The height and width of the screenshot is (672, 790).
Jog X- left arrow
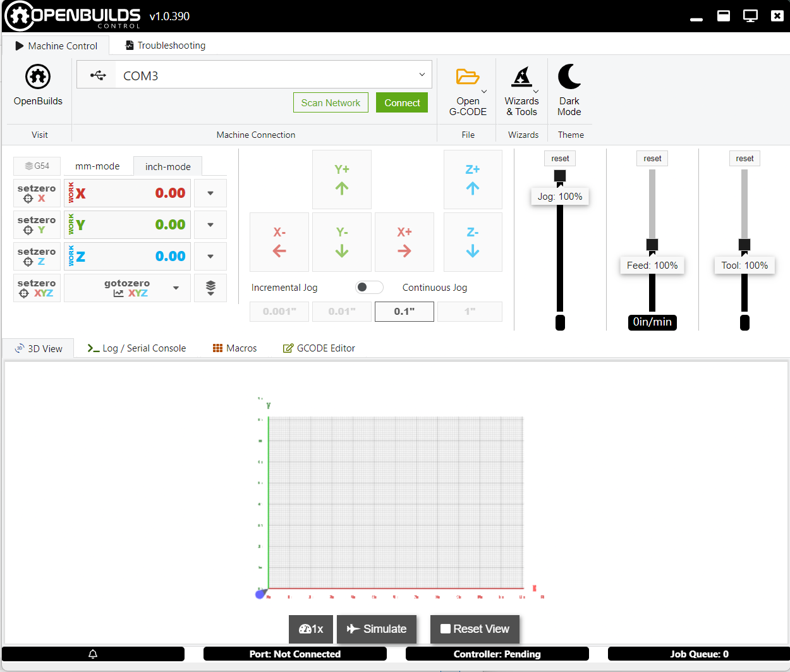(x=279, y=242)
